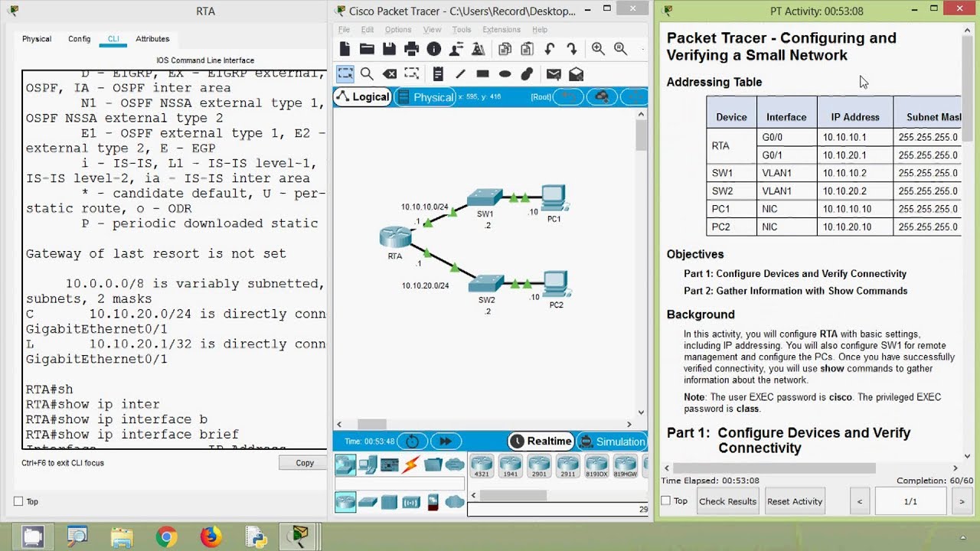980x551 pixels.
Task: Open file with the folder icon
Action: (367, 49)
